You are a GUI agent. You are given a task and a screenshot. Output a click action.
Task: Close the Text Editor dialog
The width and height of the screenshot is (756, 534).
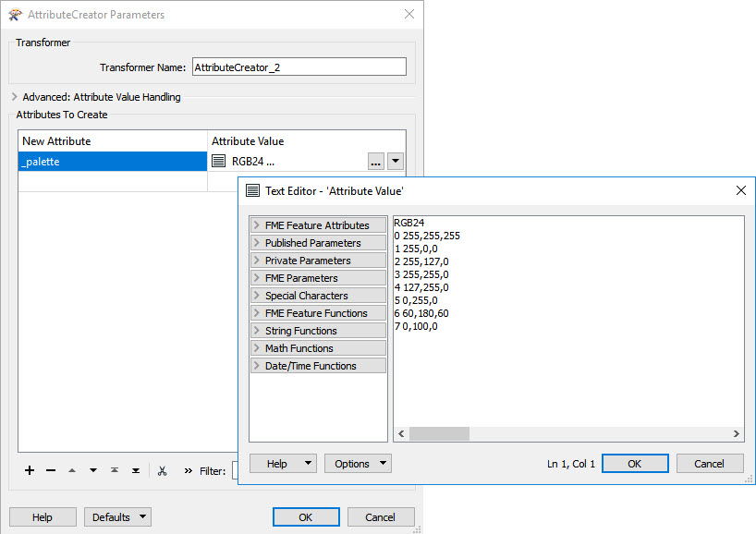pos(741,190)
